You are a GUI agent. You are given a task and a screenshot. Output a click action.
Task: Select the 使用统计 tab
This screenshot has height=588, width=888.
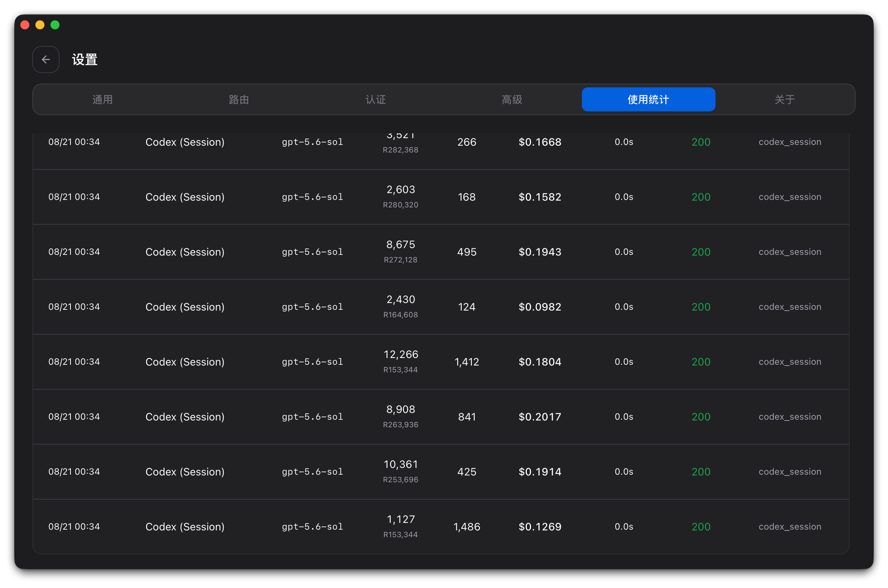tap(648, 99)
